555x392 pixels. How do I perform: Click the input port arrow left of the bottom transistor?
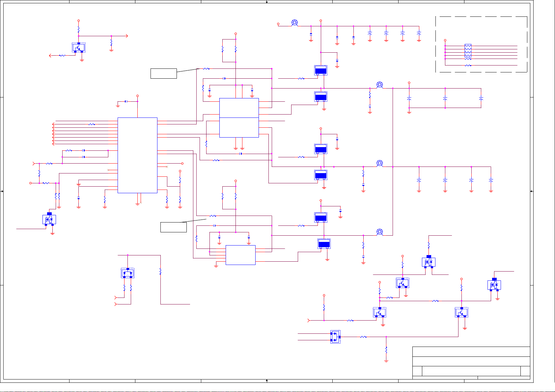coord(308,320)
